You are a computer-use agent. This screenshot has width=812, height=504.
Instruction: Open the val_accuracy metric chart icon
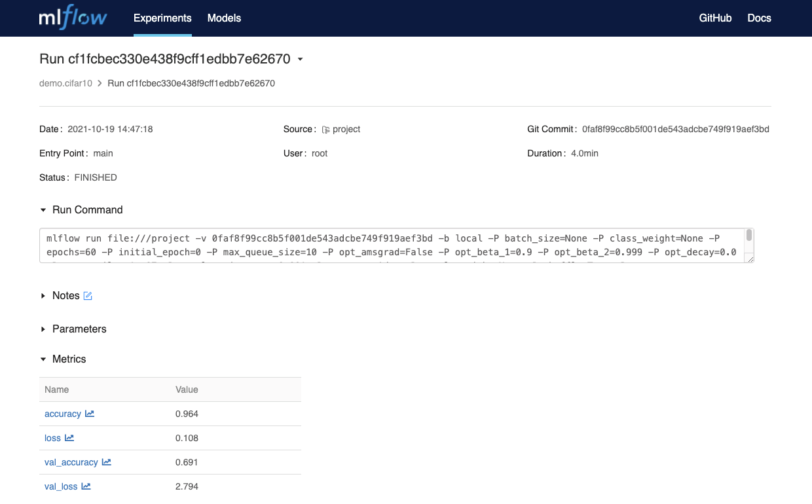tap(107, 462)
